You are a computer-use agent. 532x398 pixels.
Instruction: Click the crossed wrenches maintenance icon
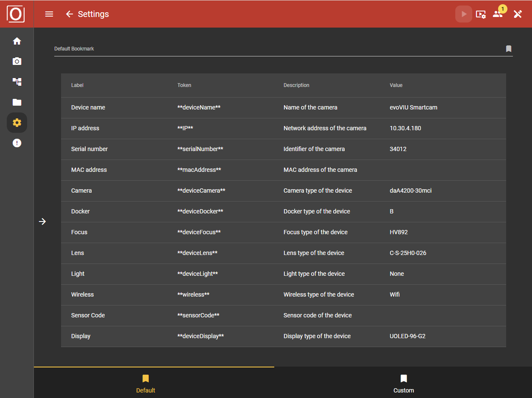click(518, 14)
